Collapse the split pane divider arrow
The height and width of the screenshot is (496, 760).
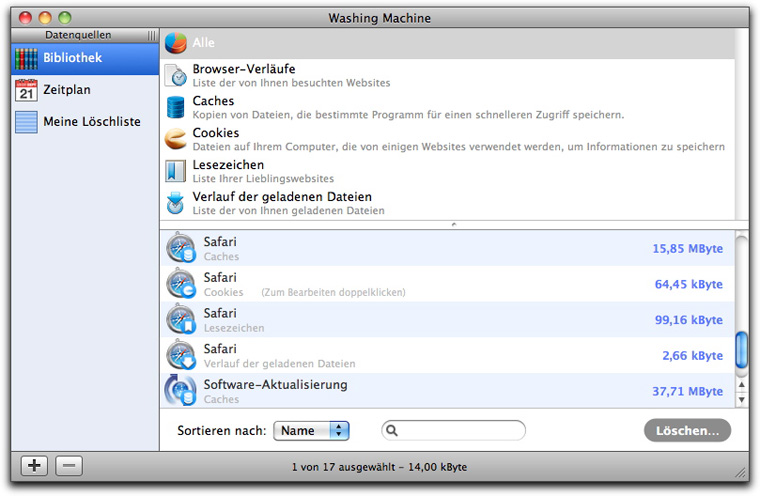(x=454, y=224)
